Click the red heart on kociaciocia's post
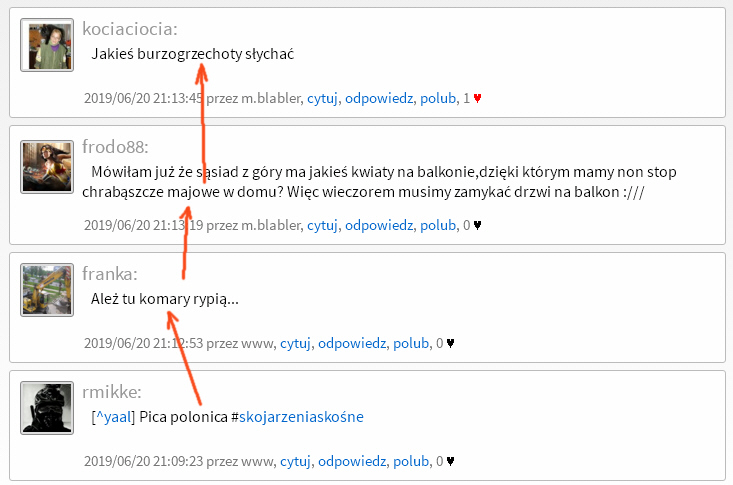This screenshot has width=733, height=485. [477, 98]
